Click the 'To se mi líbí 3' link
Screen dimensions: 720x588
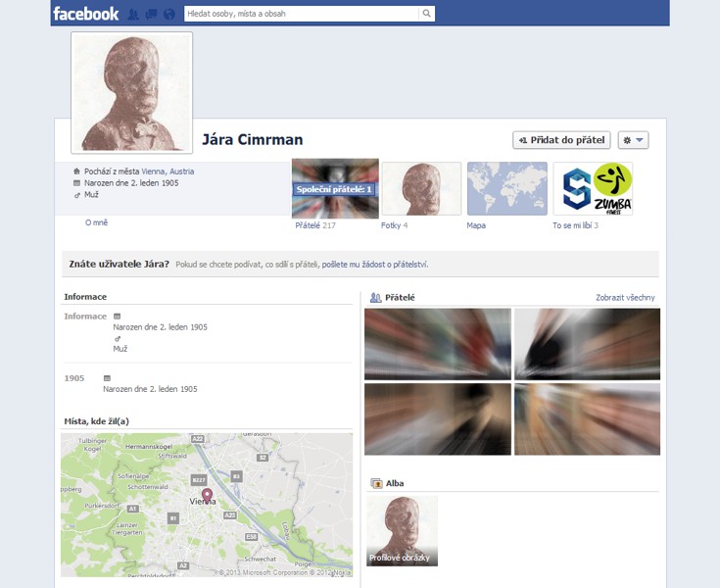tap(575, 225)
